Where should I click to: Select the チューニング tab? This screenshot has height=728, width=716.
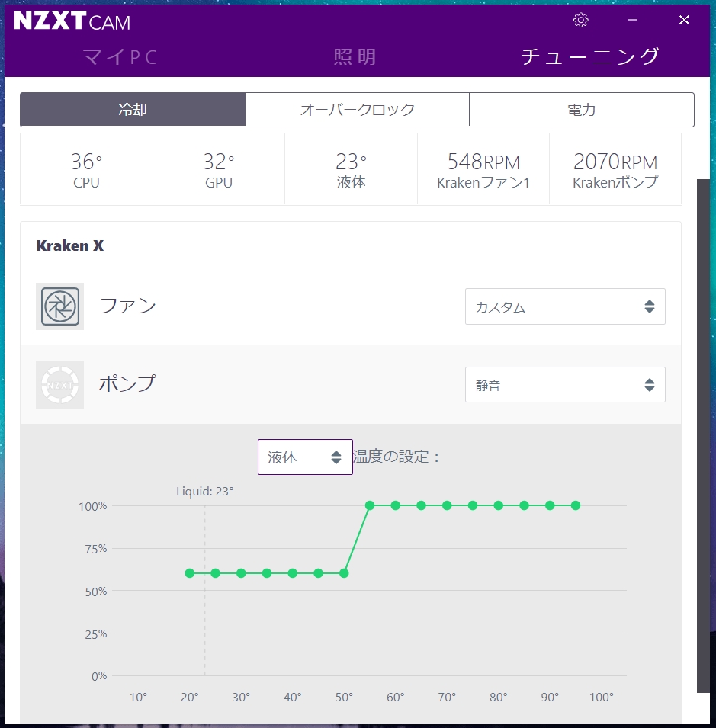tap(589, 56)
